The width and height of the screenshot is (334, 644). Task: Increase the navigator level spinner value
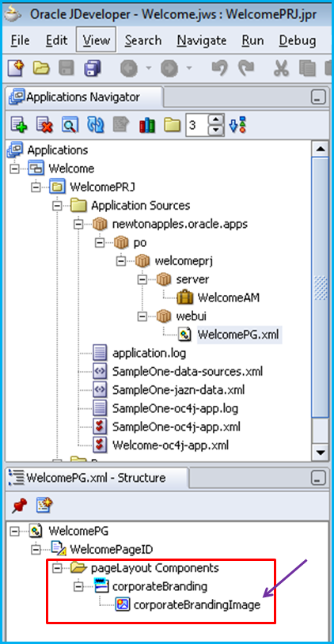[x=217, y=120]
